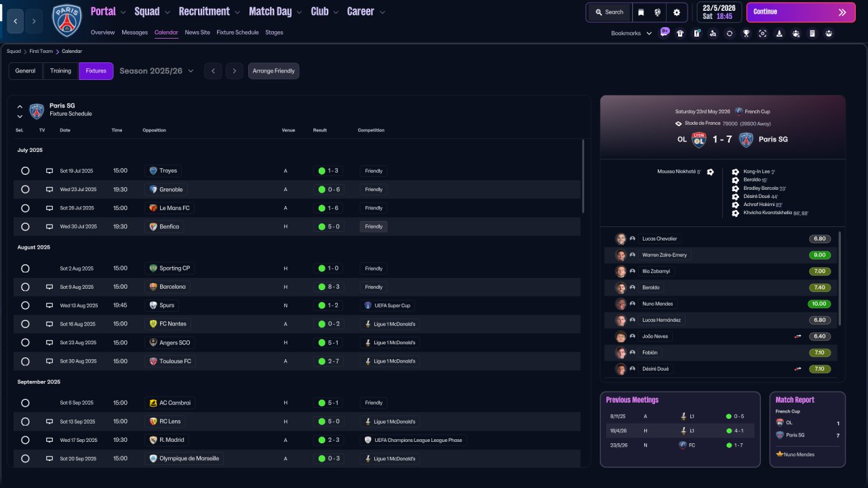Click the Continue button

point(801,12)
